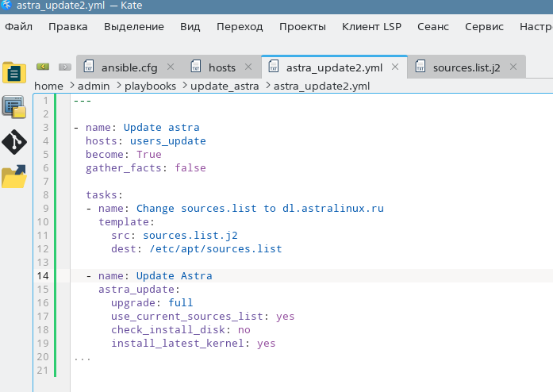Click the '...' document end on line 20

coord(83,359)
